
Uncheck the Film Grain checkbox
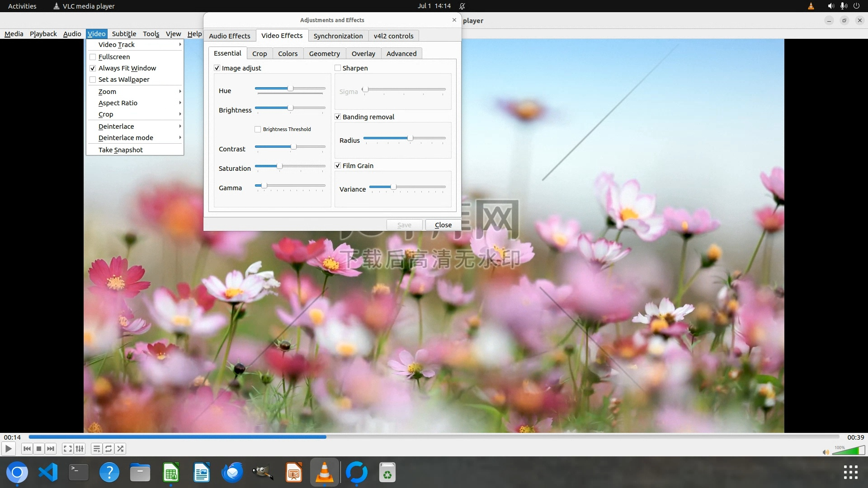[338, 166]
